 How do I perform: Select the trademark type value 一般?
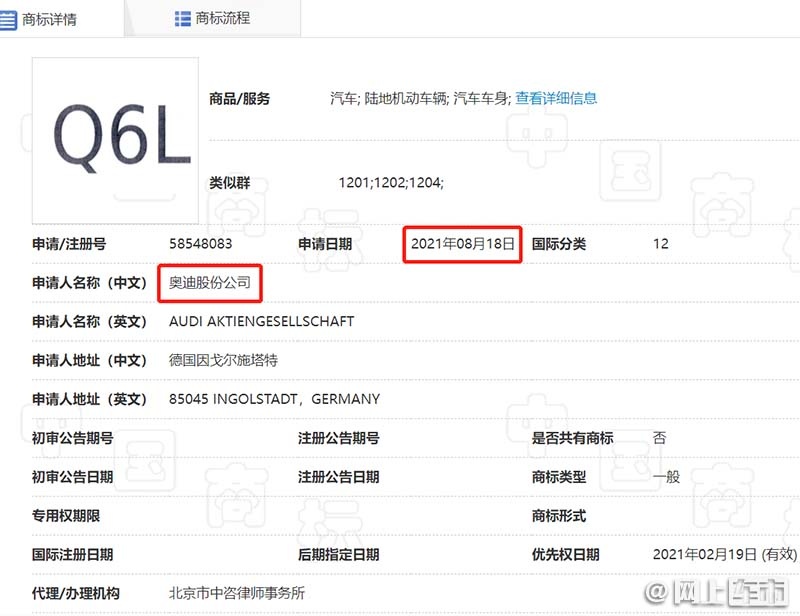coord(666,477)
